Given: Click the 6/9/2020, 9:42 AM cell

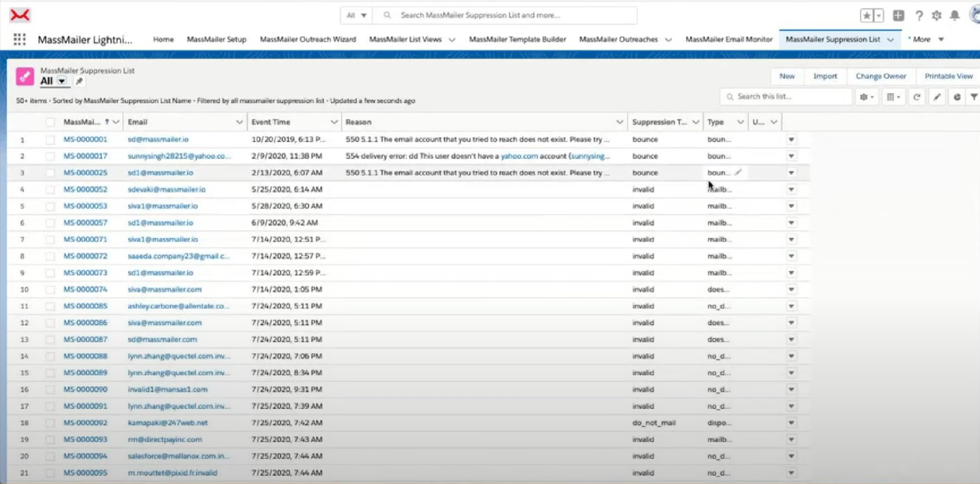Looking at the screenshot, I should click(285, 222).
